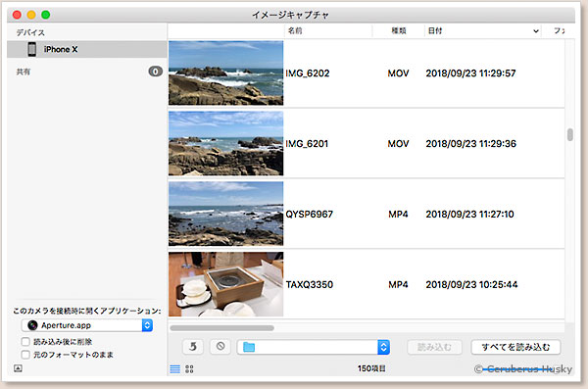Click file name IMG_6201
This screenshot has width=588, height=389.
[x=307, y=144]
